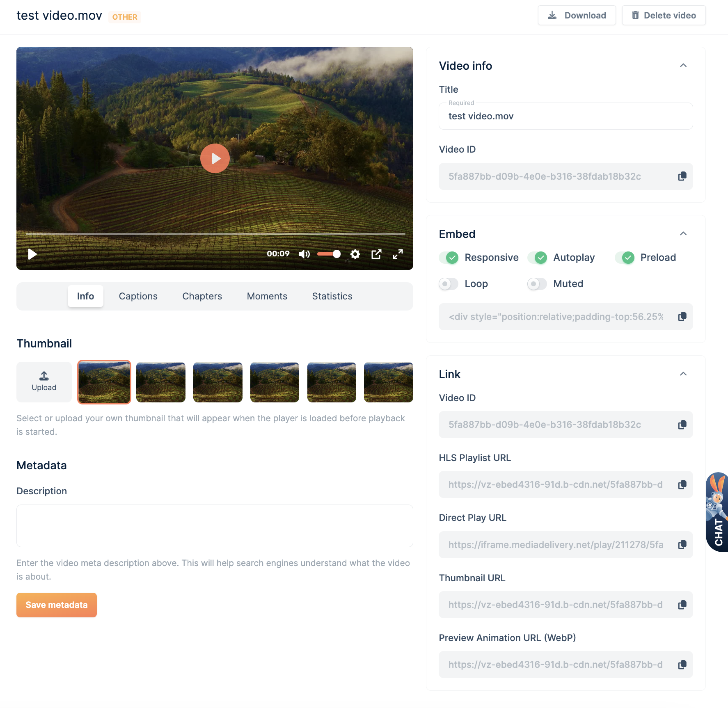Enter fullscreen using the expand arrows icon

pyautogui.click(x=398, y=254)
